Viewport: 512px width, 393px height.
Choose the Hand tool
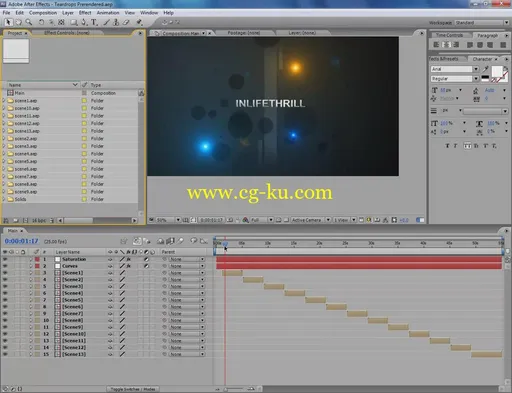[x=18, y=22]
